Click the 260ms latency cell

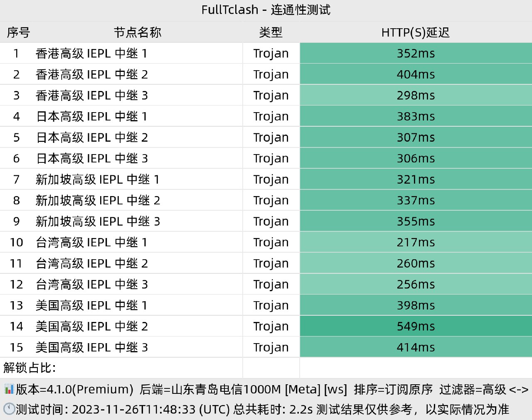click(416, 263)
